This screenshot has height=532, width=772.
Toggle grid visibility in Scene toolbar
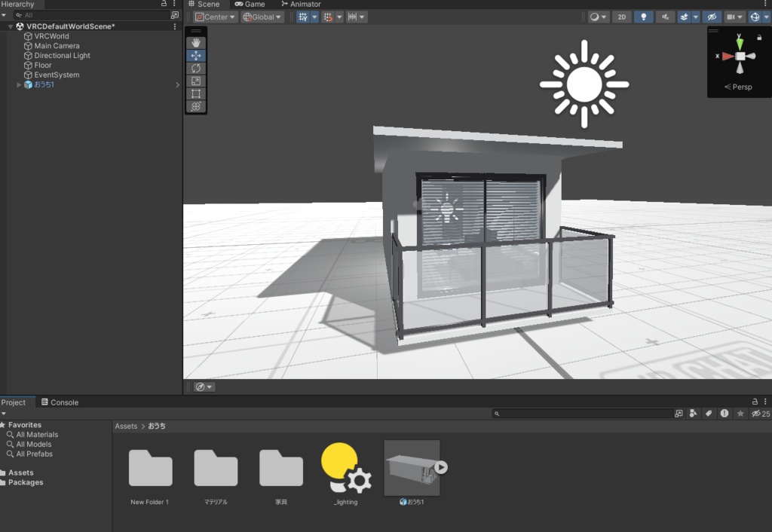(303, 17)
